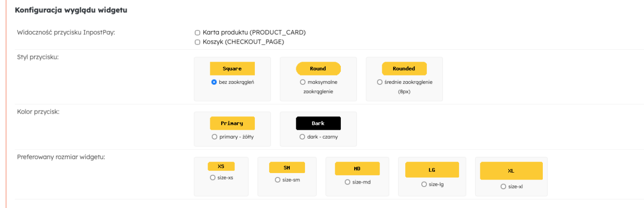This screenshot has height=208, width=644.
Task: Click the XS size preview button
Action: (221, 166)
